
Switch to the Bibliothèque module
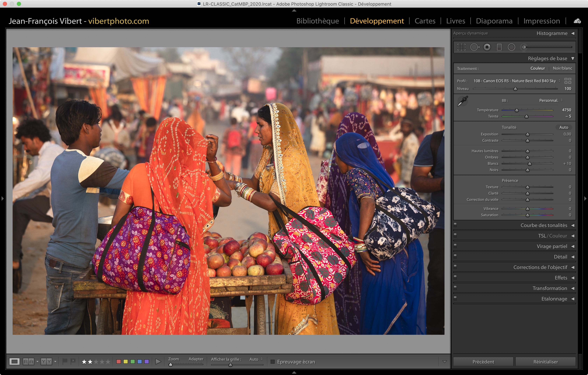tap(317, 21)
